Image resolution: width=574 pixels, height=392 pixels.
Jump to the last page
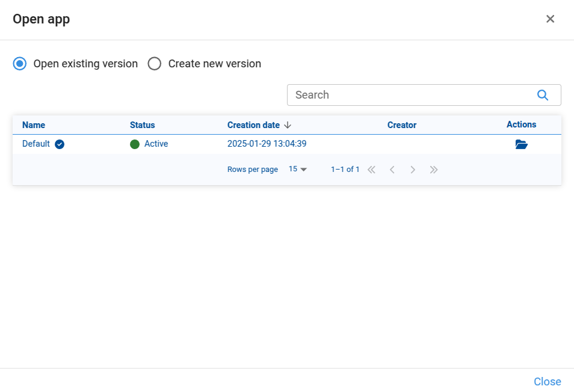(x=433, y=170)
